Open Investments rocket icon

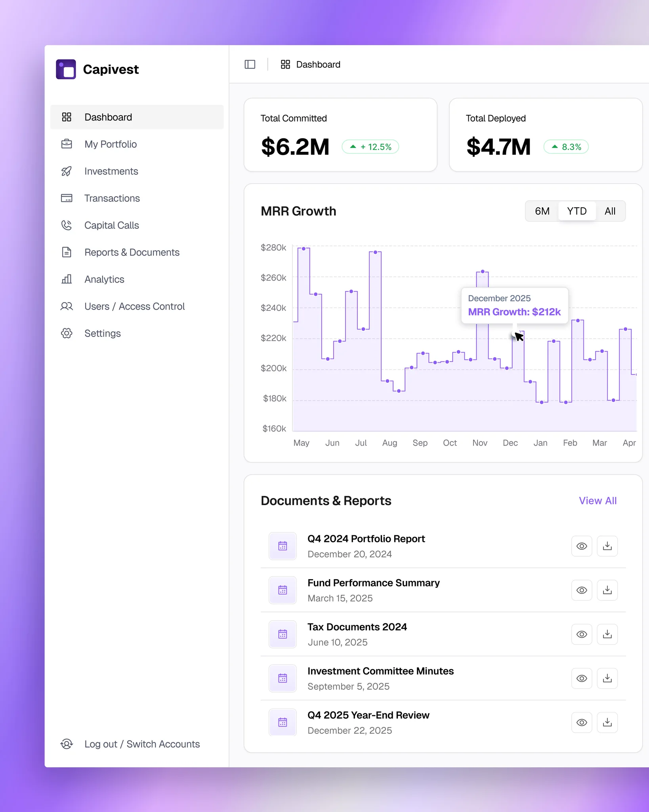(x=67, y=171)
